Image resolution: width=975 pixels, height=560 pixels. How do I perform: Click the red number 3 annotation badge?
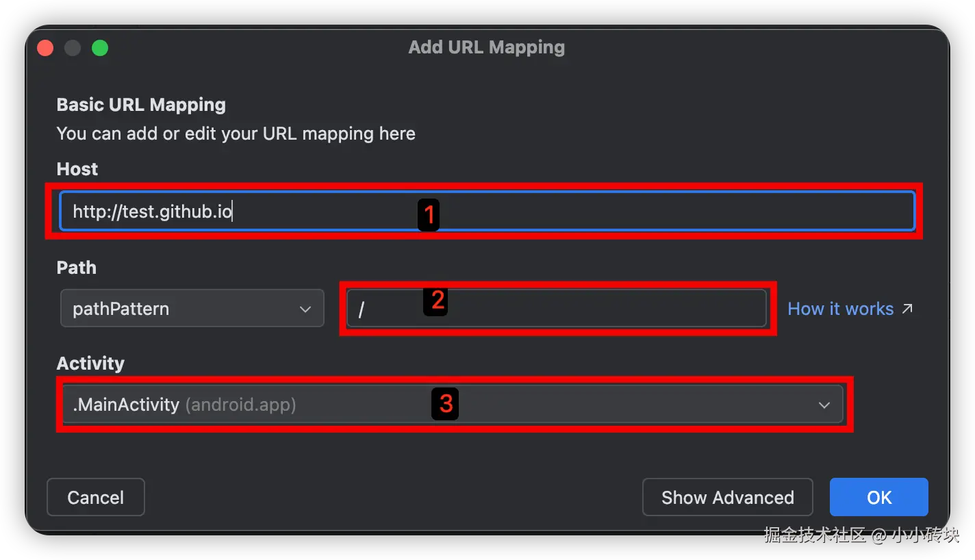coord(445,404)
